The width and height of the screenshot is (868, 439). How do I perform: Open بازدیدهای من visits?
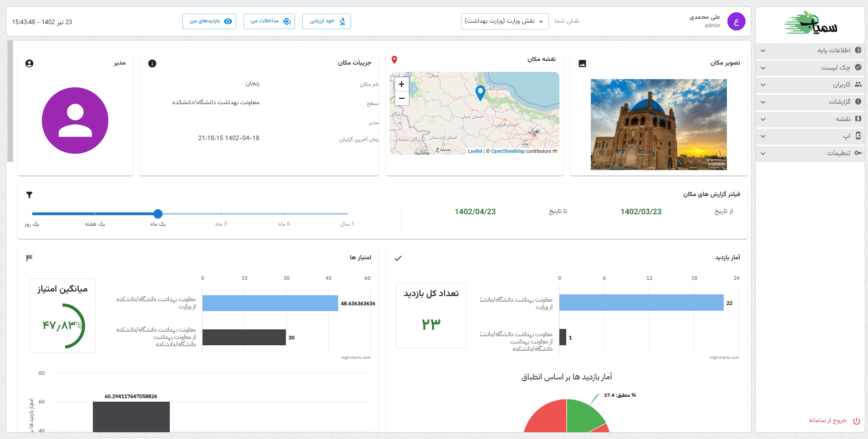[x=209, y=21]
